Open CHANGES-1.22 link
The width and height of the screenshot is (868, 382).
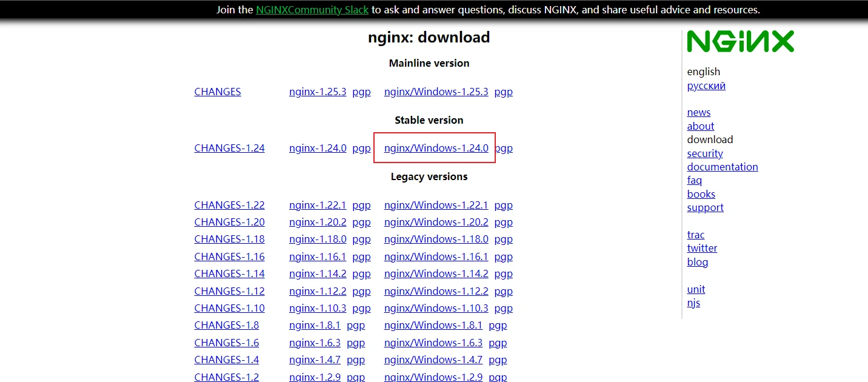229,205
